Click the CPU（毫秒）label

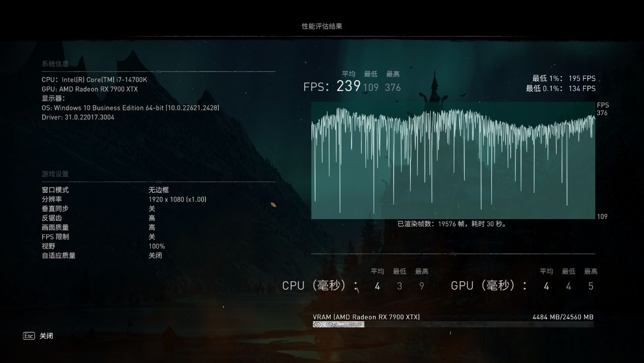click(320, 286)
